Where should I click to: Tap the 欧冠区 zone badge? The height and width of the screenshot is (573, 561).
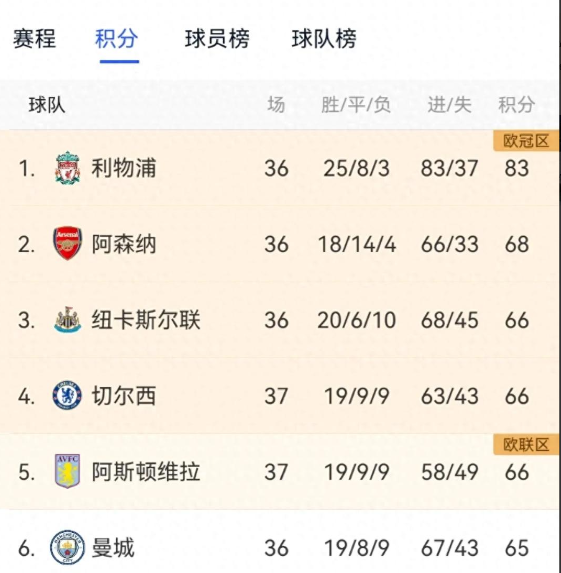tap(526, 141)
